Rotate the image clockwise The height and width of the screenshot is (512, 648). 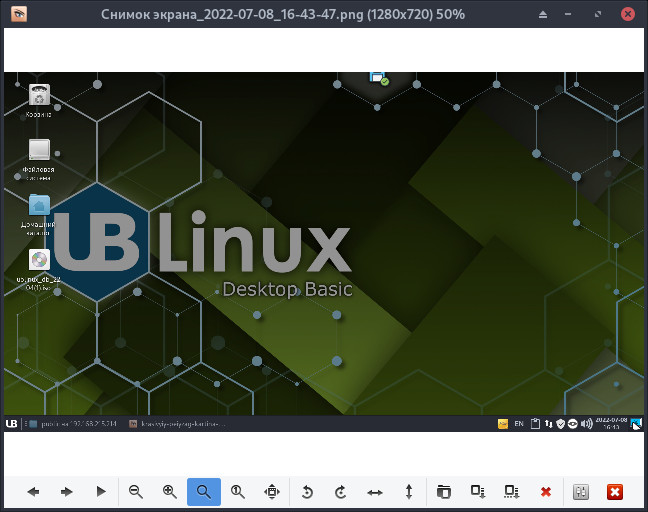click(341, 492)
